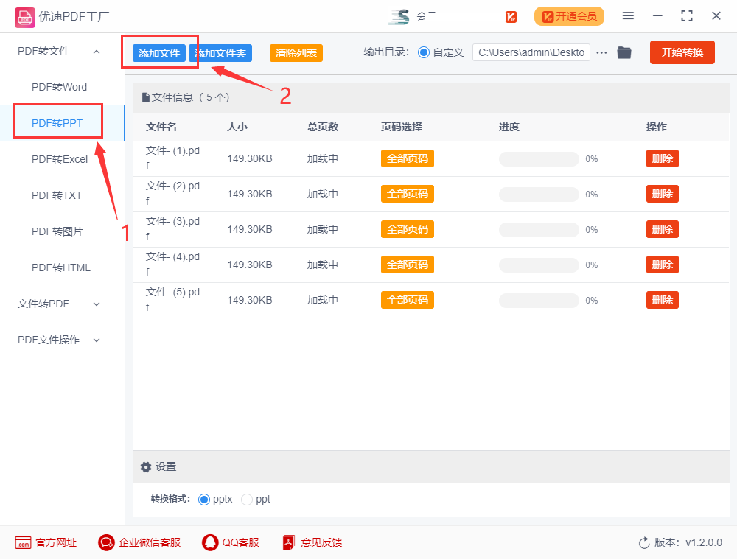Open the PDF转HTML converter
This screenshot has width=737, height=560.
[60, 267]
